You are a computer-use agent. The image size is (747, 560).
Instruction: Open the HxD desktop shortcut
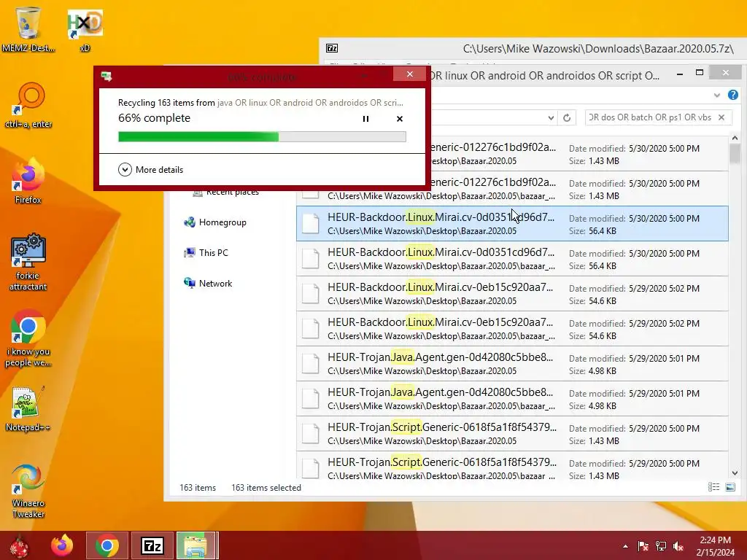coord(85,29)
